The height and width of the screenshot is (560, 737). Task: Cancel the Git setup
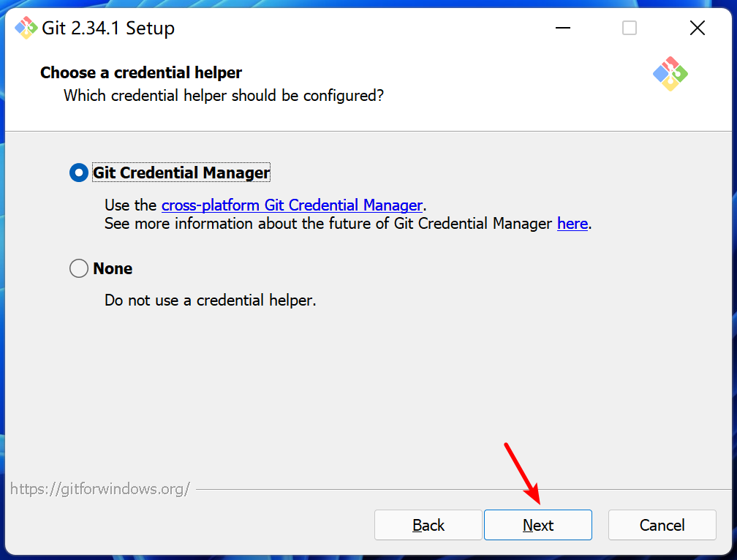[662, 525]
